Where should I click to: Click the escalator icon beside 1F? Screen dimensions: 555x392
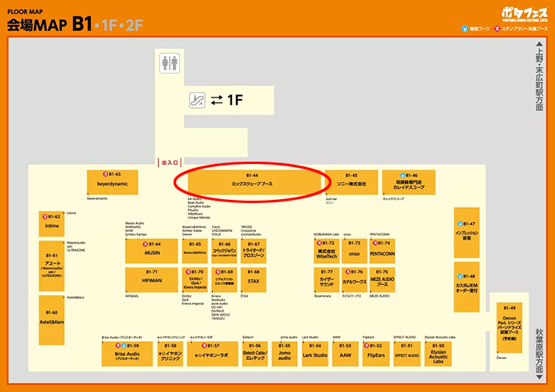(x=197, y=100)
